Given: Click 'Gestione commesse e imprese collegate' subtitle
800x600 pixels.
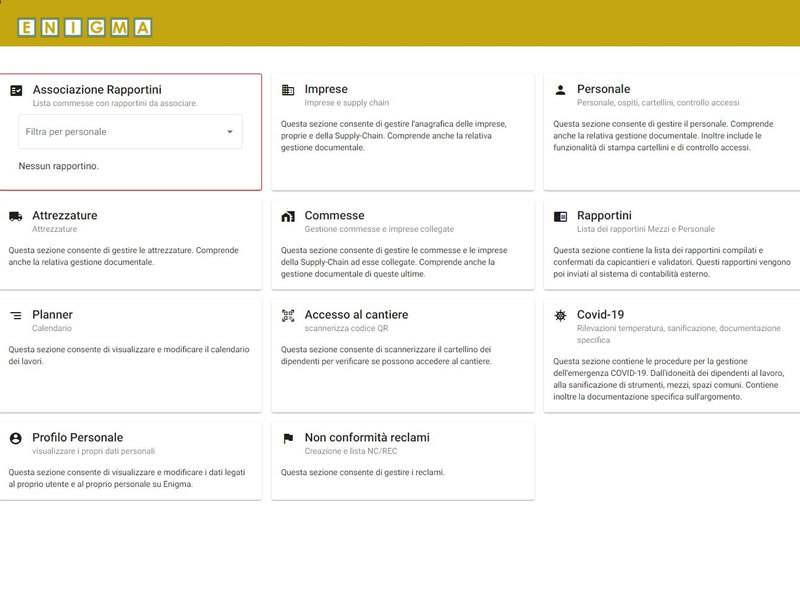Looking at the screenshot, I should point(379,229).
